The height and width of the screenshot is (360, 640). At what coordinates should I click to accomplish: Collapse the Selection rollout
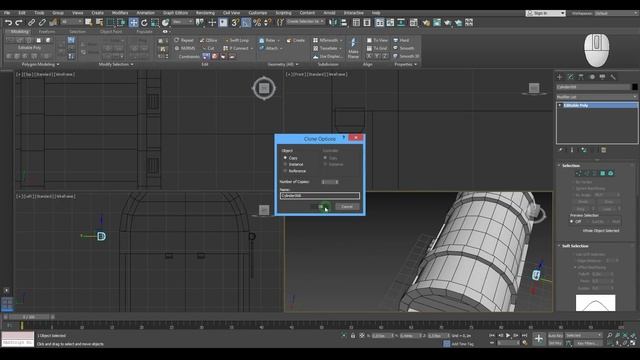571,165
